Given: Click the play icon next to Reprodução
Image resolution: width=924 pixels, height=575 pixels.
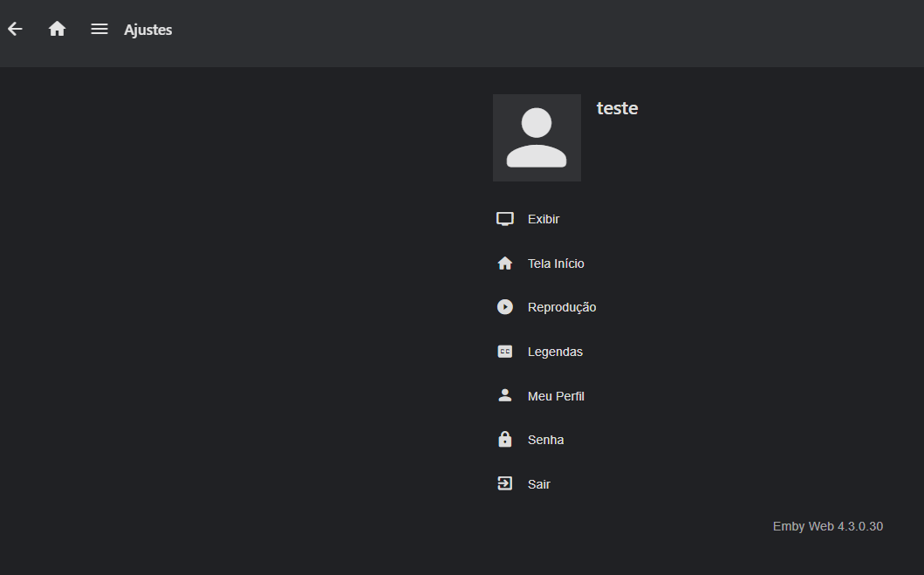Looking at the screenshot, I should pyautogui.click(x=505, y=306).
